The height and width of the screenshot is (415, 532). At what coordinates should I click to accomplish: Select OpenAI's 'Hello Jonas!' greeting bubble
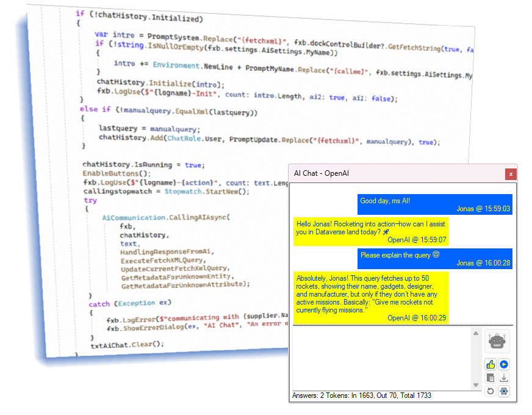pos(373,232)
